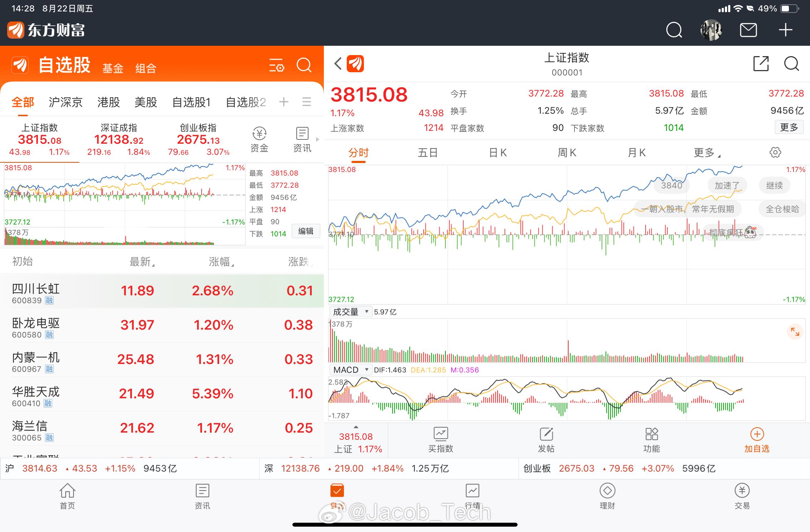Open the 资金 funds icon
Image resolution: width=810 pixels, height=532 pixels.
259,140
